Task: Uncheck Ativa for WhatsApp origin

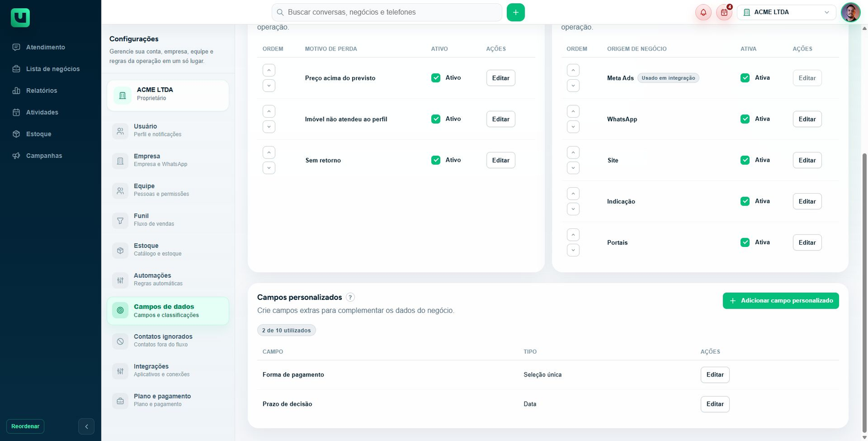Action: 745,119
